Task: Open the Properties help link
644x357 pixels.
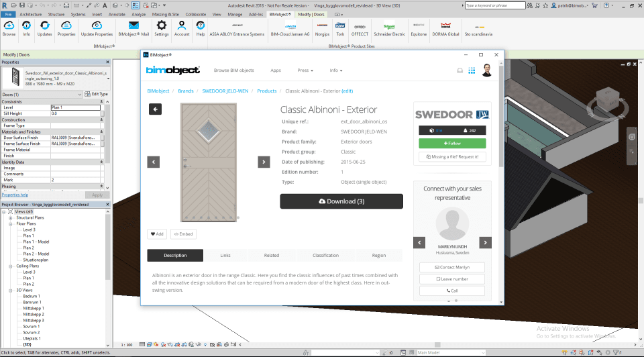Action: pyautogui.click(x=15, y=195)
